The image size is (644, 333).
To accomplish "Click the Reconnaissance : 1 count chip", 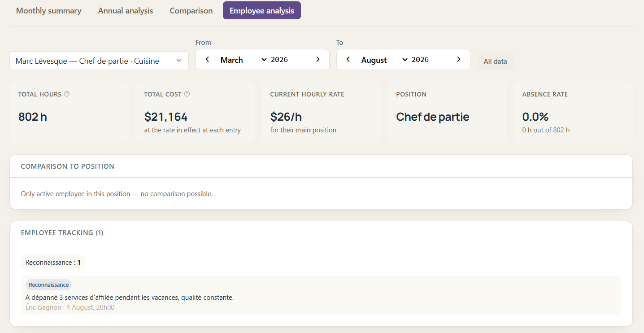I will tap(53, 263).
